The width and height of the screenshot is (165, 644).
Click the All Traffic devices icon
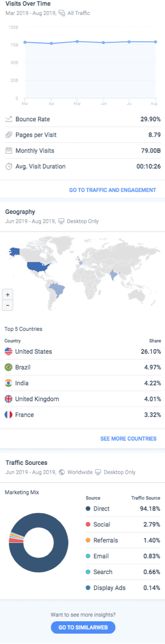click(x=62, y=13)
